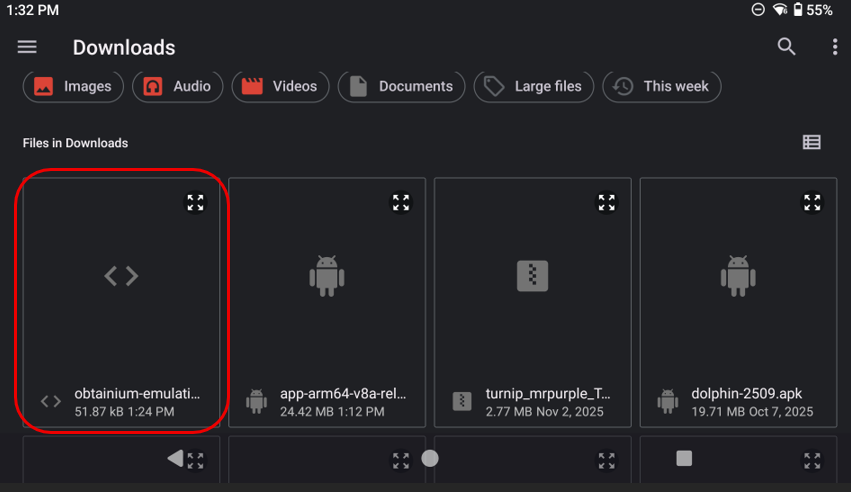The height and width of the screenshot is (492, 851).
Task: Open the app-arm64-v8a-rel APK thumbnail
Action: click(x=327, y=276)
